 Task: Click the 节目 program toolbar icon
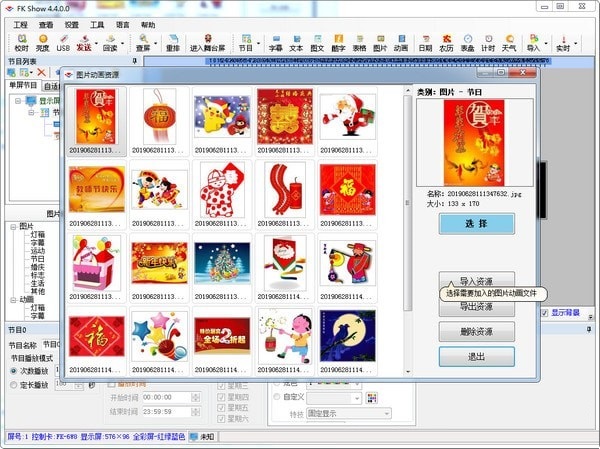tap(246, 43)
